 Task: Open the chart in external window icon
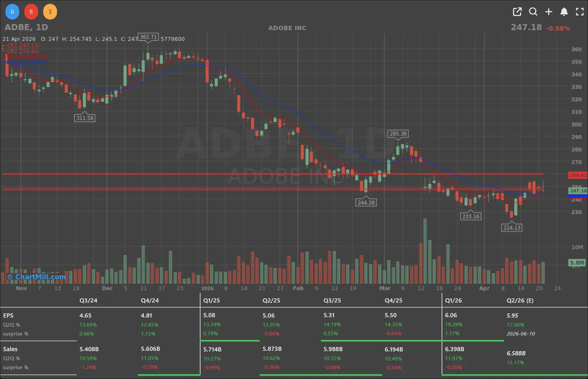[x=517, y=12]
